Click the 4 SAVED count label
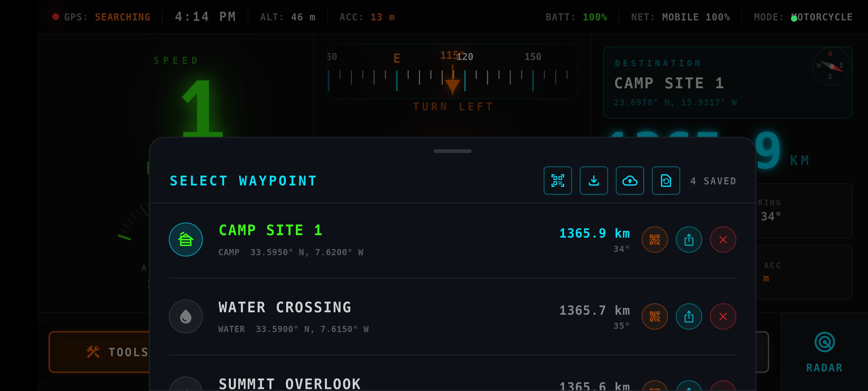 point(713,181)
